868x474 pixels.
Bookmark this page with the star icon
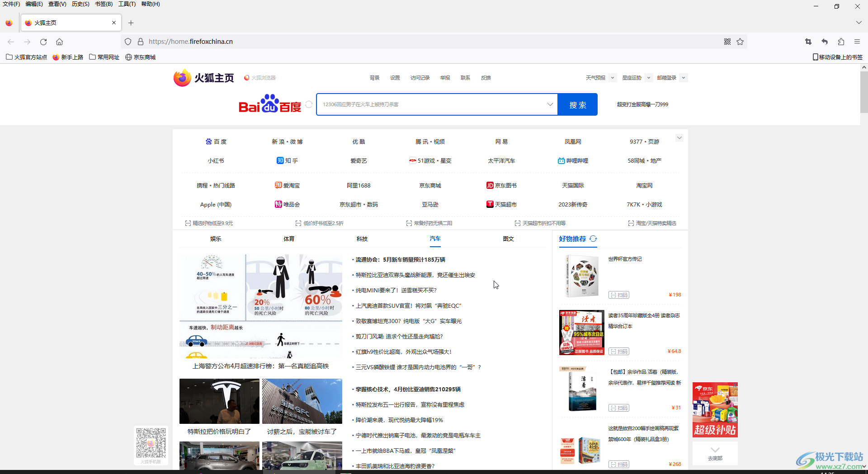click(x=740, y=42)
